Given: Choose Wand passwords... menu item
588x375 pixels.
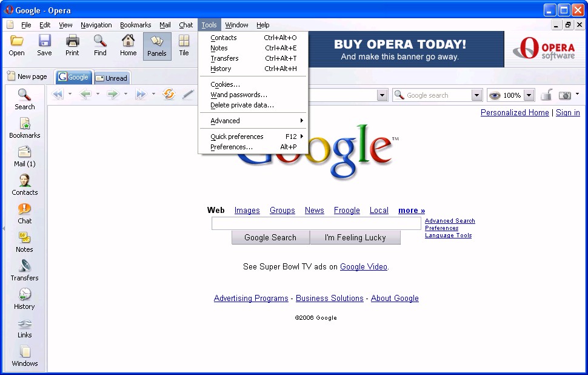Looking at the screenshot, I should (253, 95).
